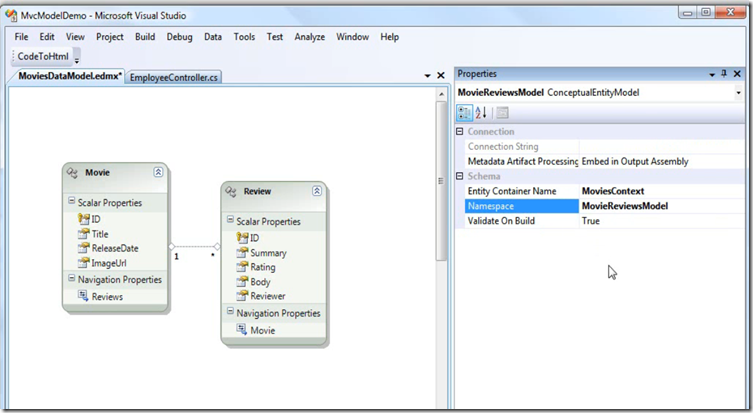Image resolution: width=753 pixels, height=413 pixels.
Task: Open the Test menu
Action: pos(275,37)
